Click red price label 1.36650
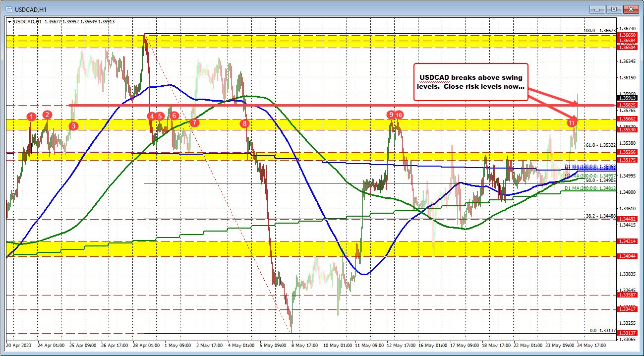 (627, 36)
